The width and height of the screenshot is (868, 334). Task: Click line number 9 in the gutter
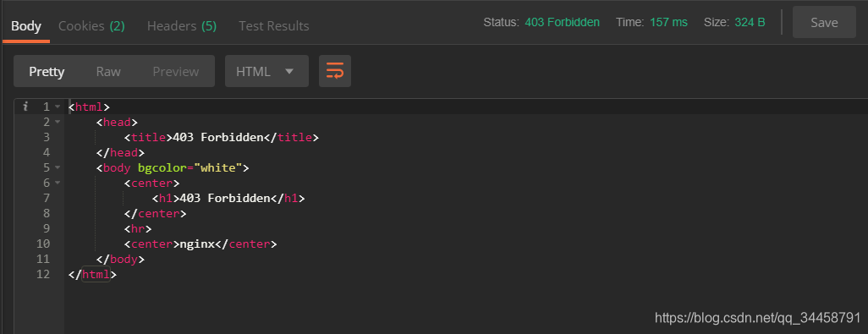point(46,228)
